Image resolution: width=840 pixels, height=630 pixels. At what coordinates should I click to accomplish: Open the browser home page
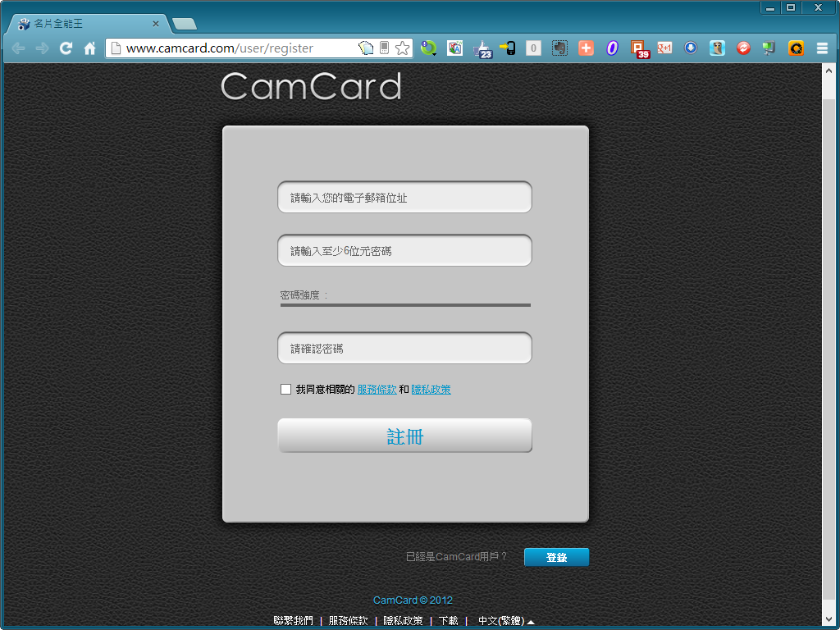(89, 48)
